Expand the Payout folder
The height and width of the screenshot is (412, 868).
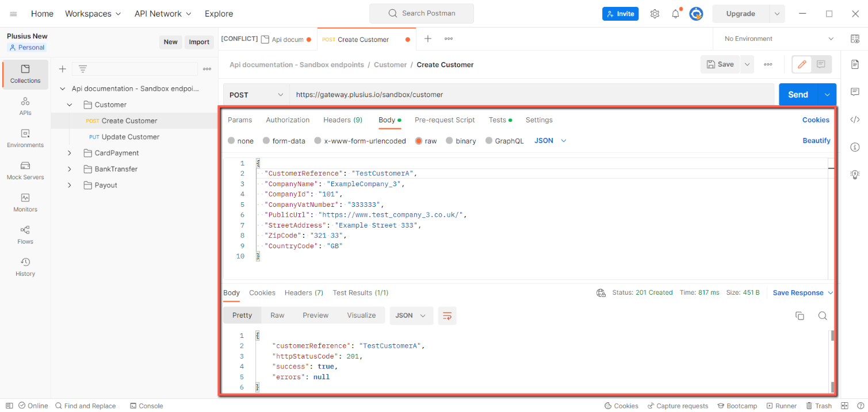[x=70, y=185]
